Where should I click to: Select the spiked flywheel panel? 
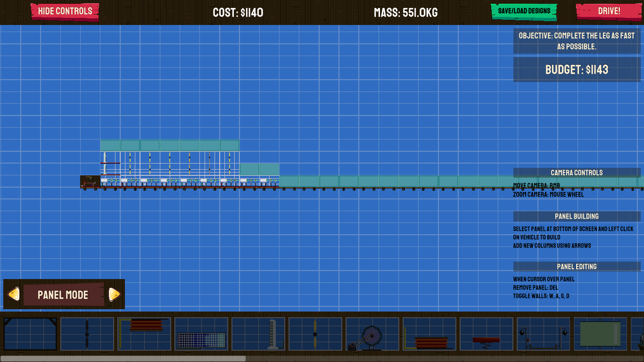372,334
